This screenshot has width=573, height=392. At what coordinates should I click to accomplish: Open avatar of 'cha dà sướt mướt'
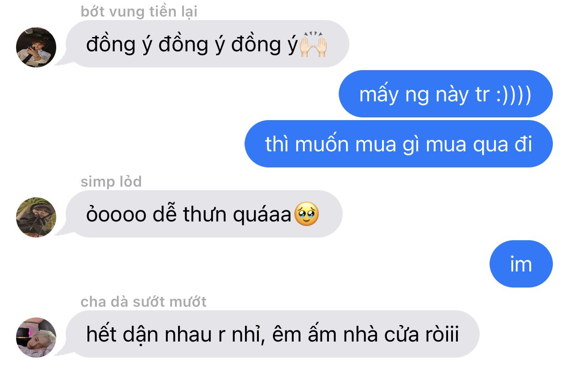tap(36, 338)
